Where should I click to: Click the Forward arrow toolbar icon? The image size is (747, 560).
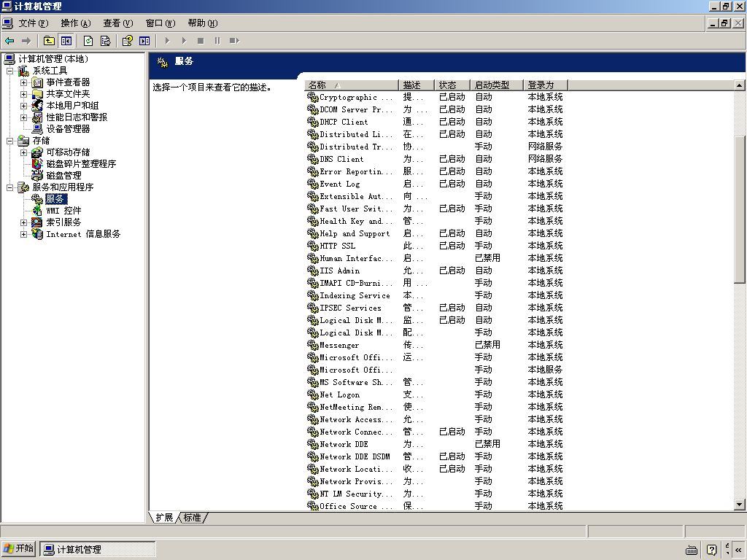tap(26, 41)
